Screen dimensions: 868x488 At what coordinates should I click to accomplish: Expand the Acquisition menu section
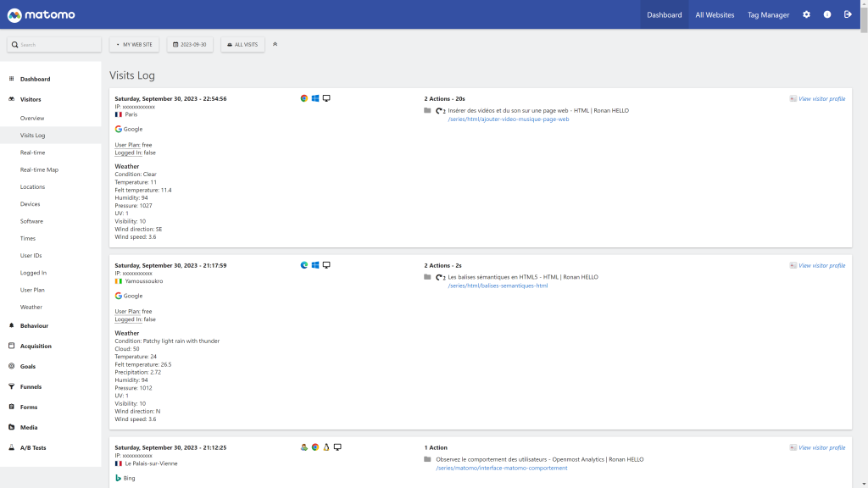tap(36, 346)
